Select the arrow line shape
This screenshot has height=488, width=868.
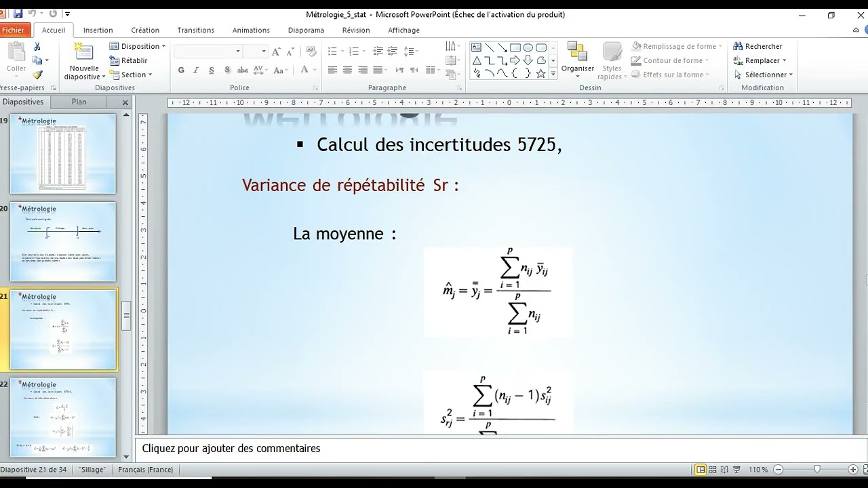[502, 47]
